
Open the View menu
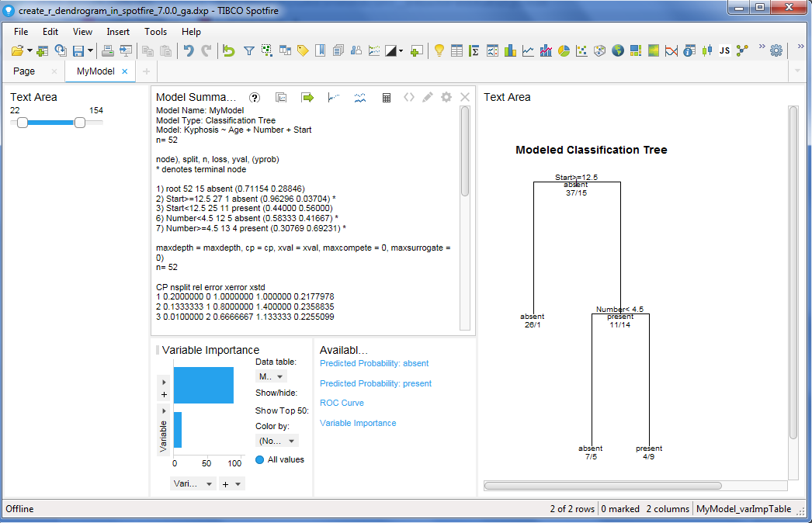tap(82, 32)
